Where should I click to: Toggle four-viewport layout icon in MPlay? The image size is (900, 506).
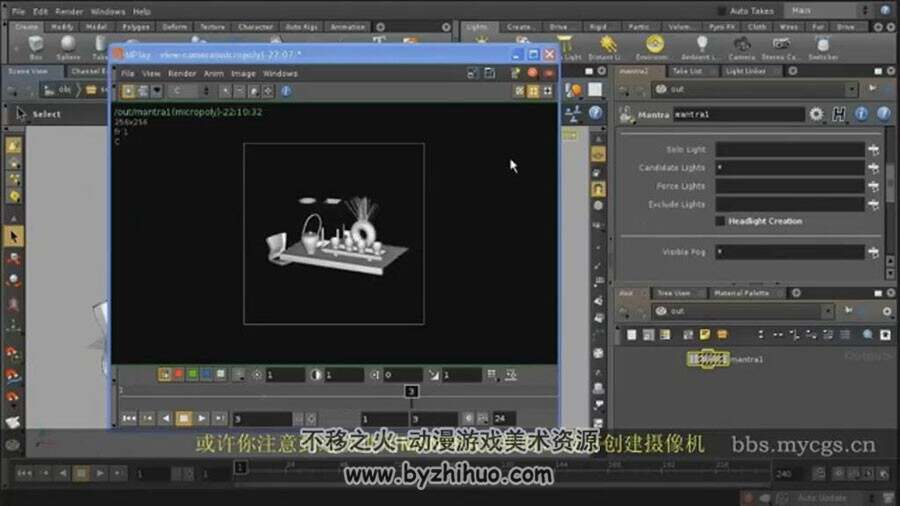pyautogui.click(x=533, y=91)
